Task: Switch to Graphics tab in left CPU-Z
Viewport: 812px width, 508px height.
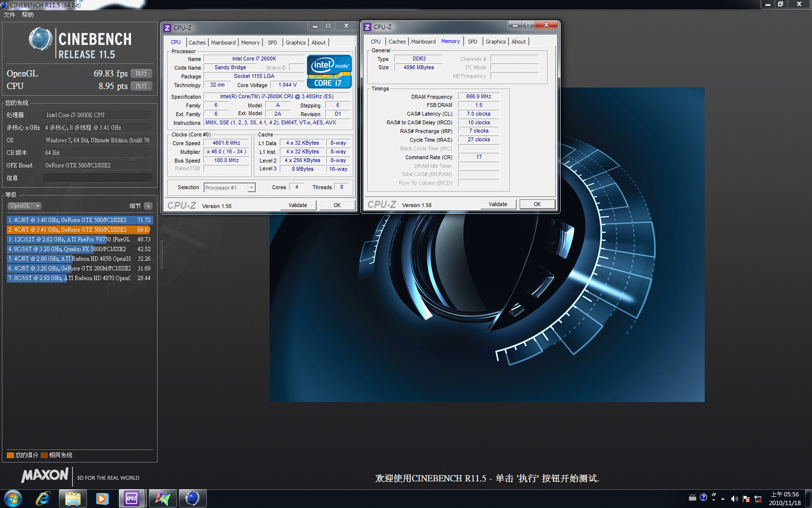Action: (x=296, y=43)
